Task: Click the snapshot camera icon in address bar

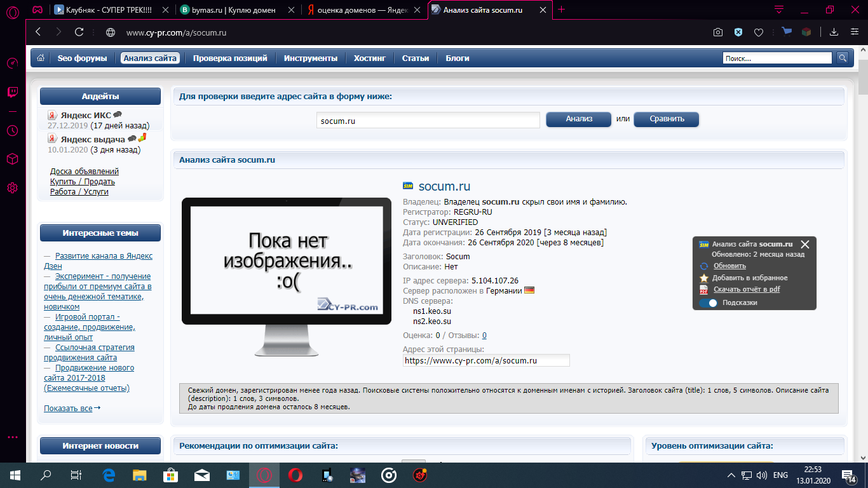Action: click(x=717, y=32)
